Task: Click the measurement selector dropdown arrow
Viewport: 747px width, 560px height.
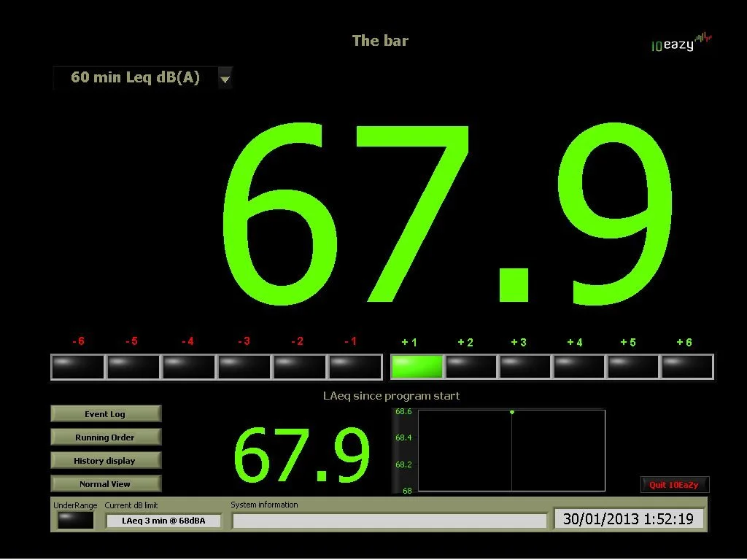Action: (225, 77)
